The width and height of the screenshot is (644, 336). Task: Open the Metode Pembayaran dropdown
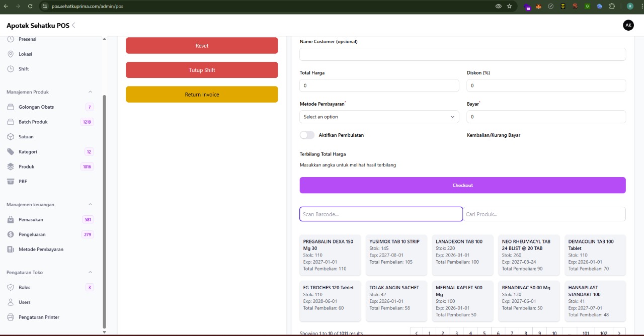[x=379, y=117]
